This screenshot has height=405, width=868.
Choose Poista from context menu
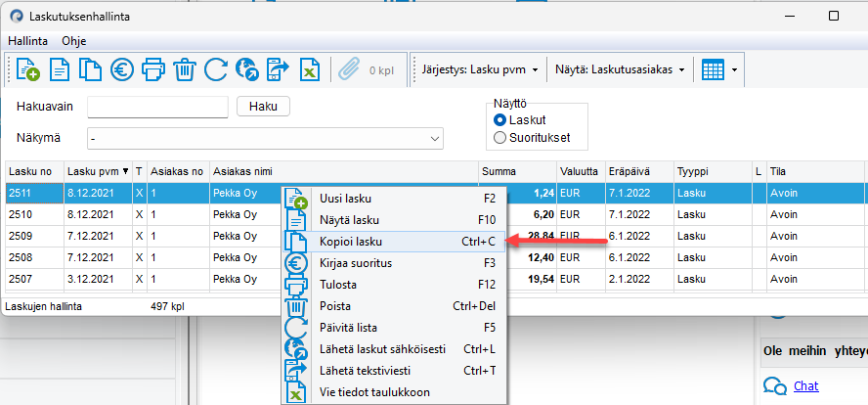click(395, 306)
